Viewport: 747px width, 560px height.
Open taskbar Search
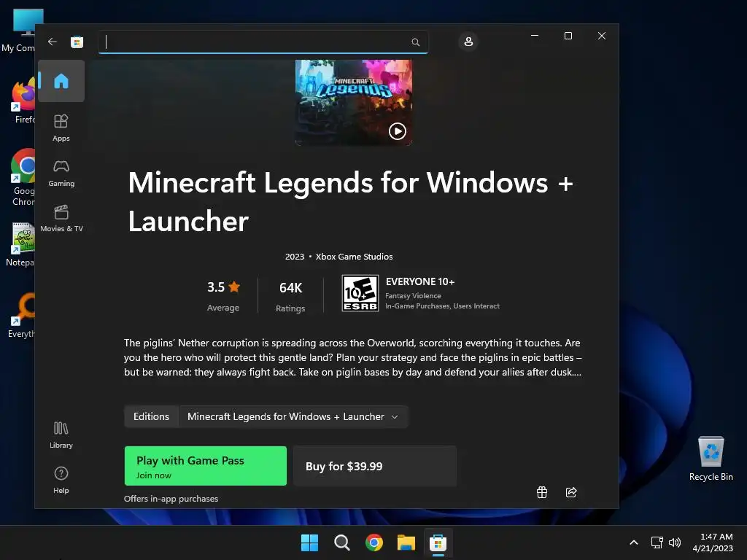341,542
